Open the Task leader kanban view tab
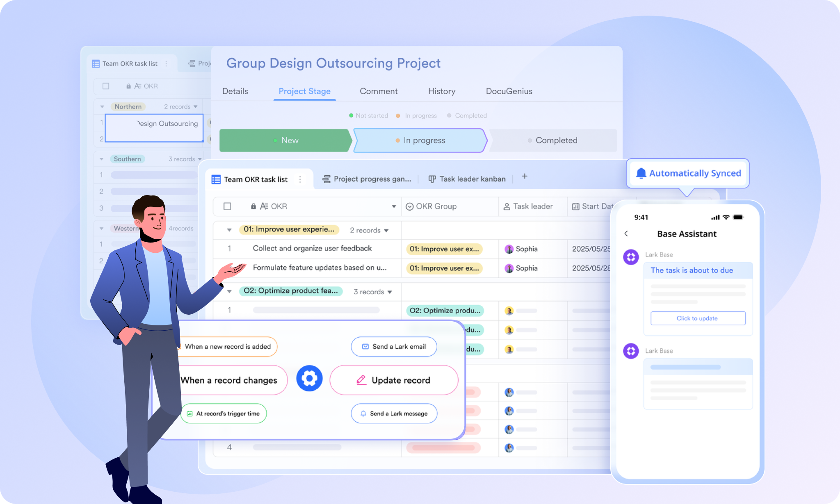Screen dimensions: 840x504 pyautogui.click(x=467, y=179)
